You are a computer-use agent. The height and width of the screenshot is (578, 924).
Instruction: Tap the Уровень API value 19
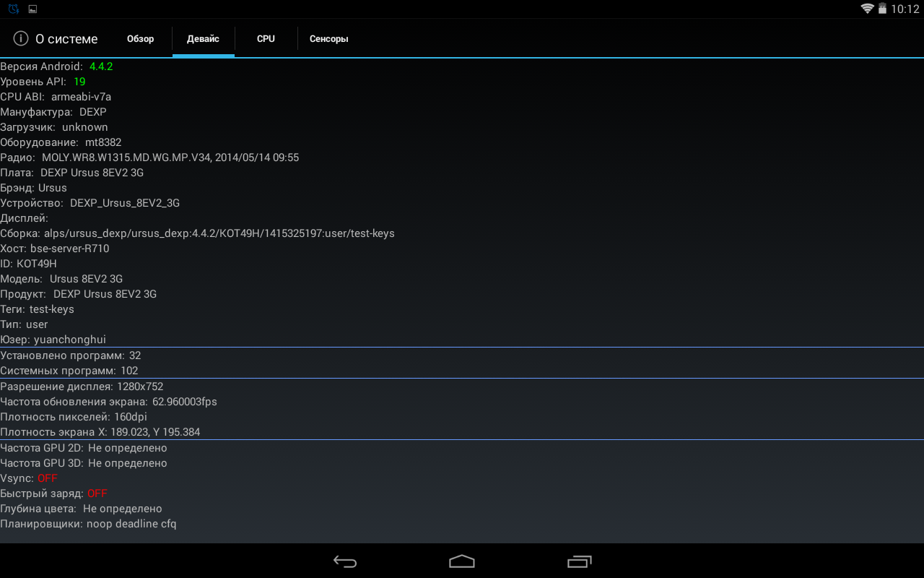tap(79, 82)
